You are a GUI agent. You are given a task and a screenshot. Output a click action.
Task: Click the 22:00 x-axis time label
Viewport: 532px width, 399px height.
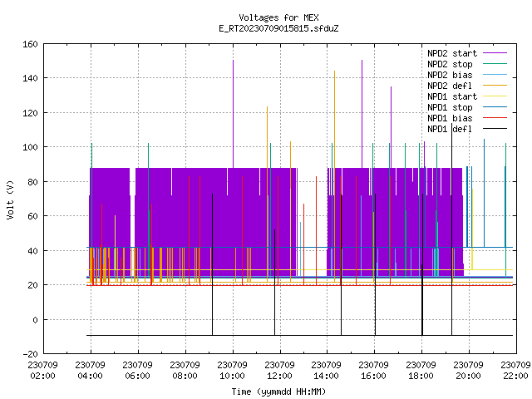pyautogui.click(x=515, y=376)
